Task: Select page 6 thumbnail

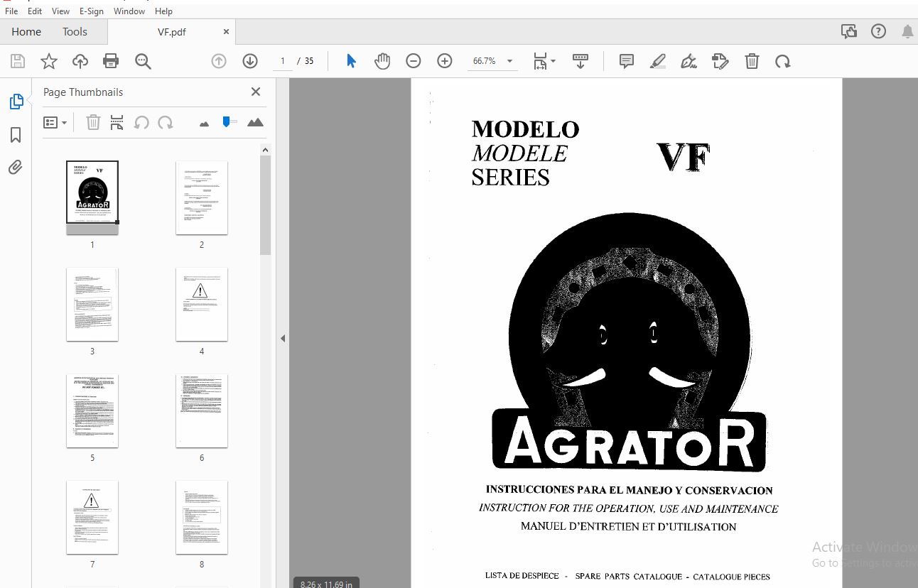Action: click(x=202, y=410)
